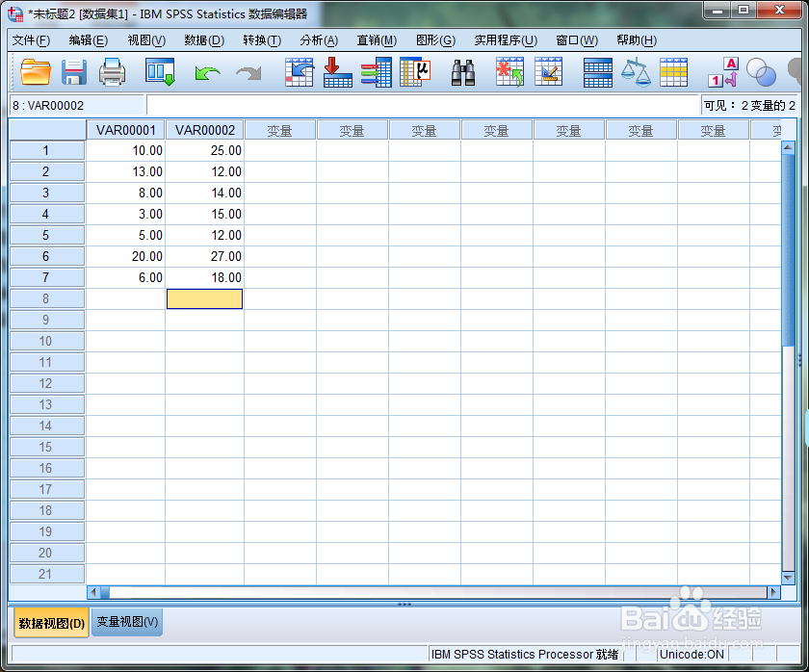Click 可见: 2 变量的 2 indicator

click(749, 105)
